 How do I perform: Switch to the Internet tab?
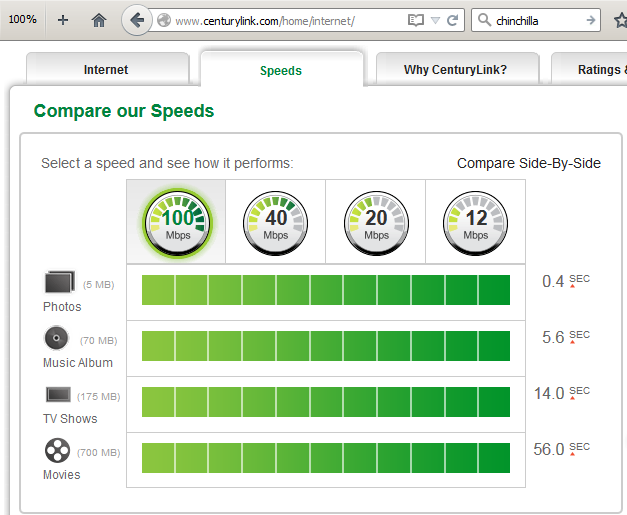tap(107, 69)
